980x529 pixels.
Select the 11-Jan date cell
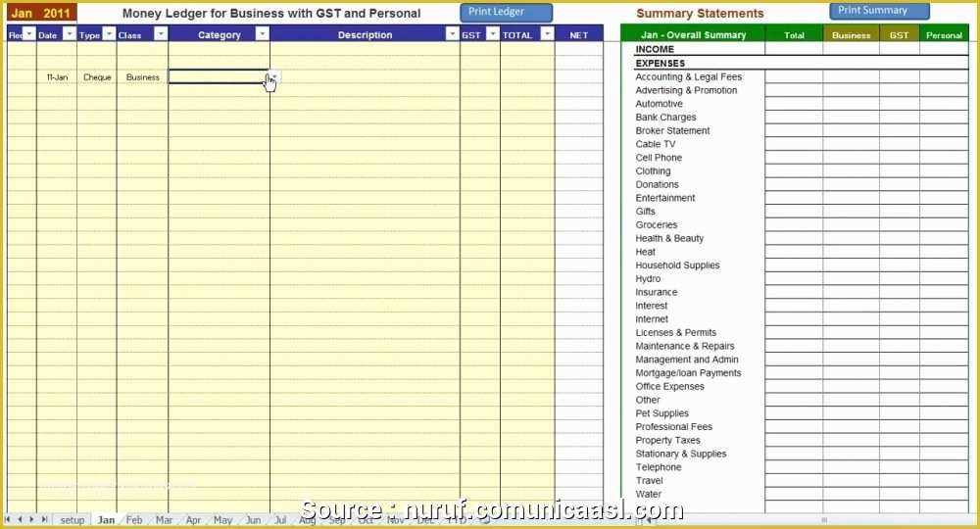57,77
